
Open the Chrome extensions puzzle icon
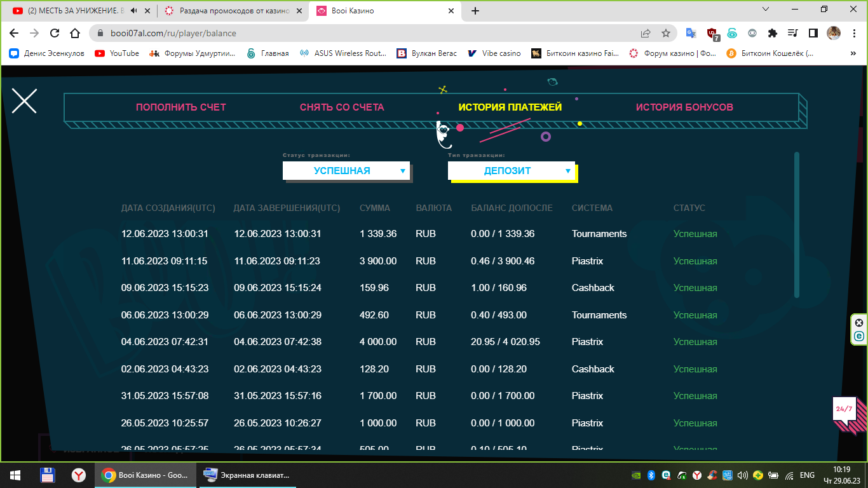[773, 33]
